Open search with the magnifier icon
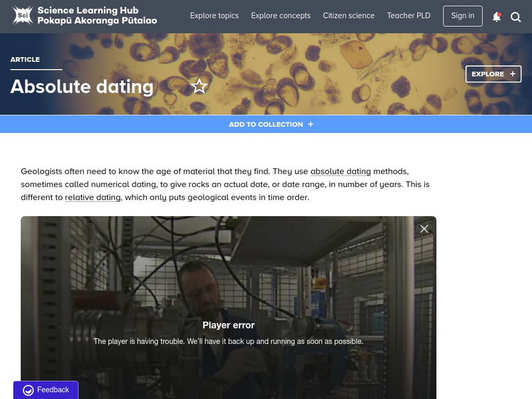The height and width of the screenshot is (399, 532). pos(516,17)
